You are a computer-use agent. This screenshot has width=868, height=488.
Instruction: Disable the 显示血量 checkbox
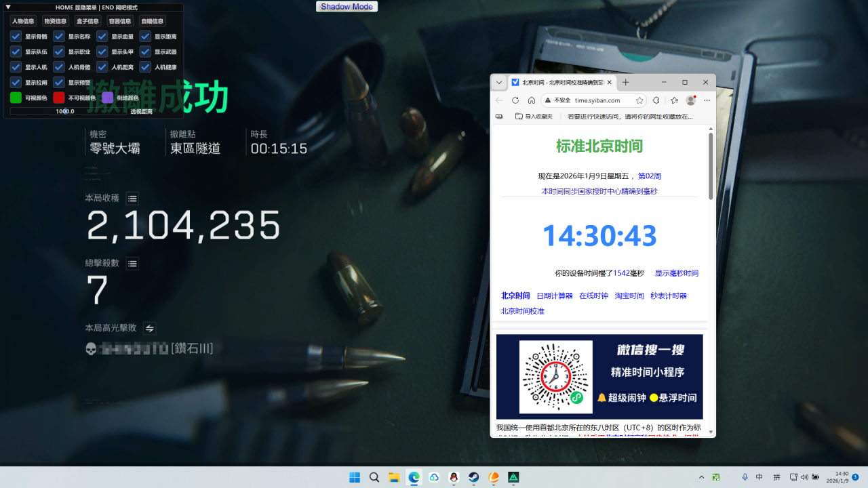click(102, 36)
